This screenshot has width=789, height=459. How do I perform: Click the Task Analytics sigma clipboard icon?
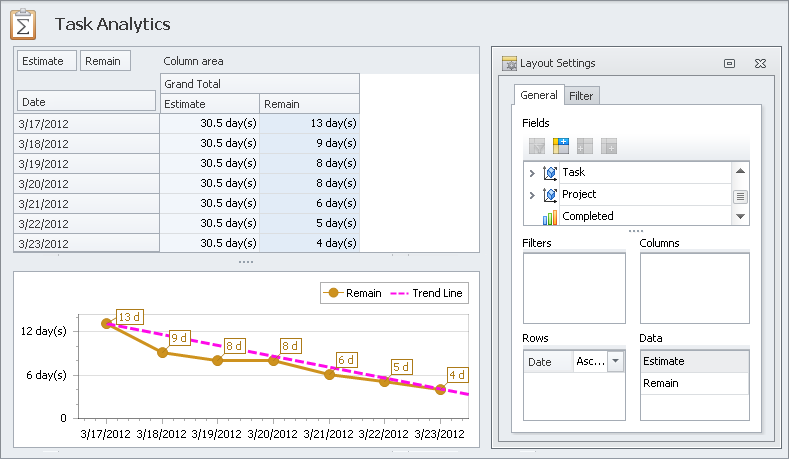click(24, 23)
